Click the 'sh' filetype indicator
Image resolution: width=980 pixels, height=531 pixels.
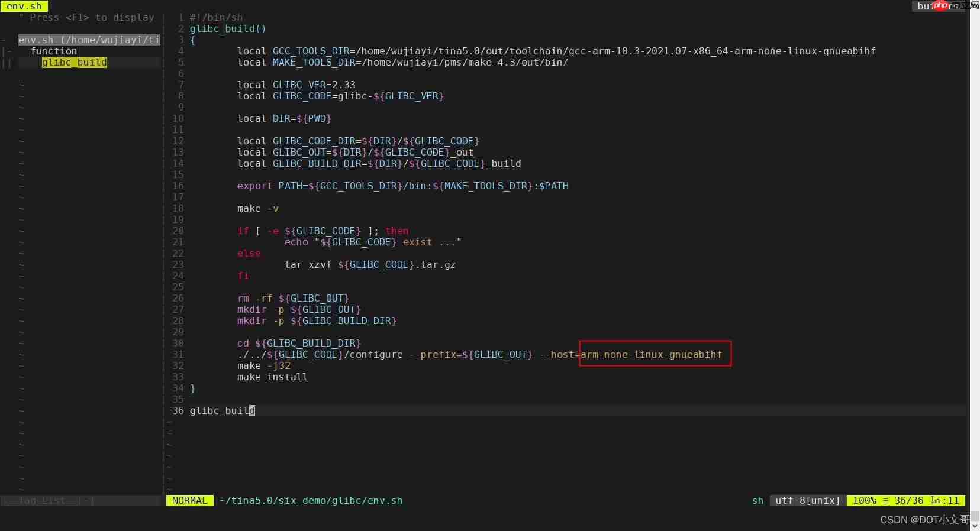(757, 500)
